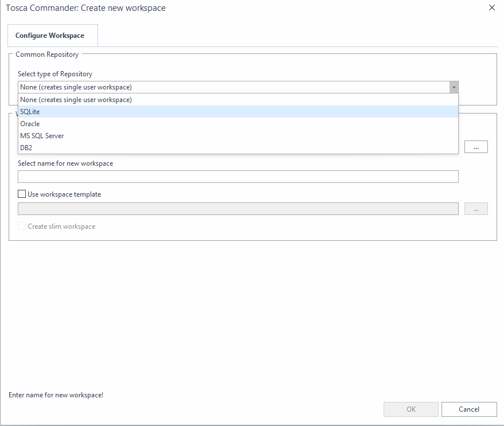Focus the new workspace name input field
Image resolution: width=504 pixels, height=426 pixels.
[238, 177]
